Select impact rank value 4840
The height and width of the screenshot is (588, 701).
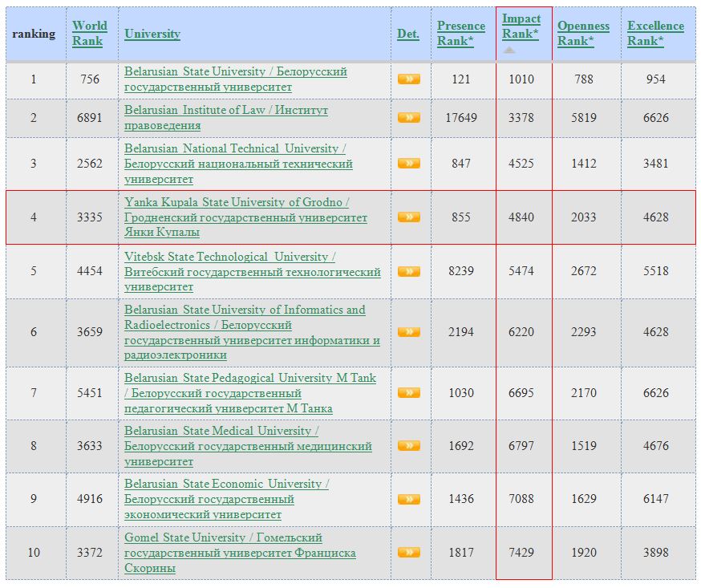(521, 217)
